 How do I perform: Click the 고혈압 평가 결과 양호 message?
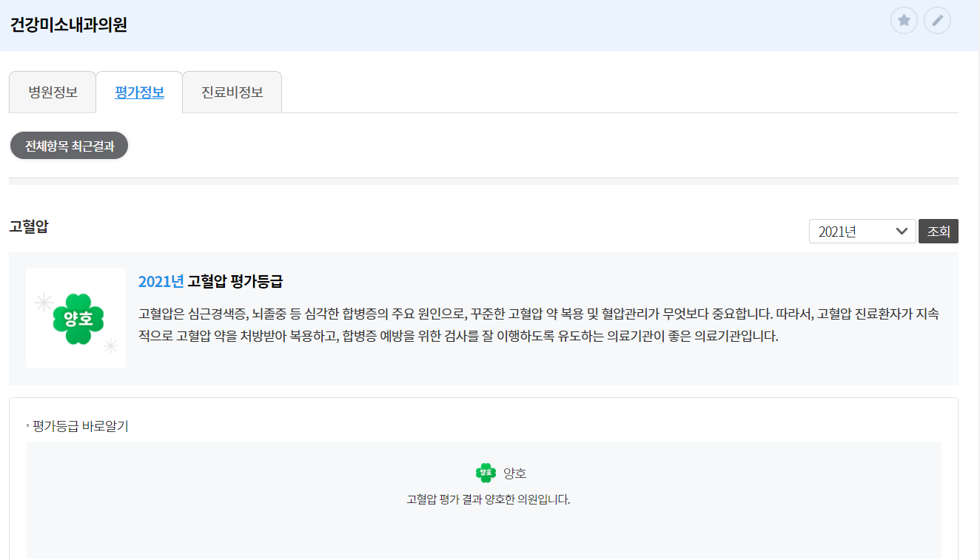coord(490,499)
